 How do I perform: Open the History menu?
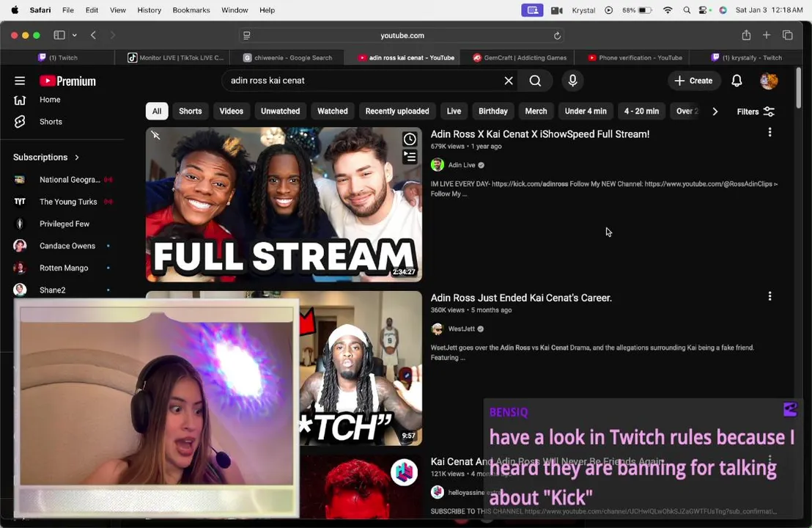pyautogui.click(x=150, y=10)
